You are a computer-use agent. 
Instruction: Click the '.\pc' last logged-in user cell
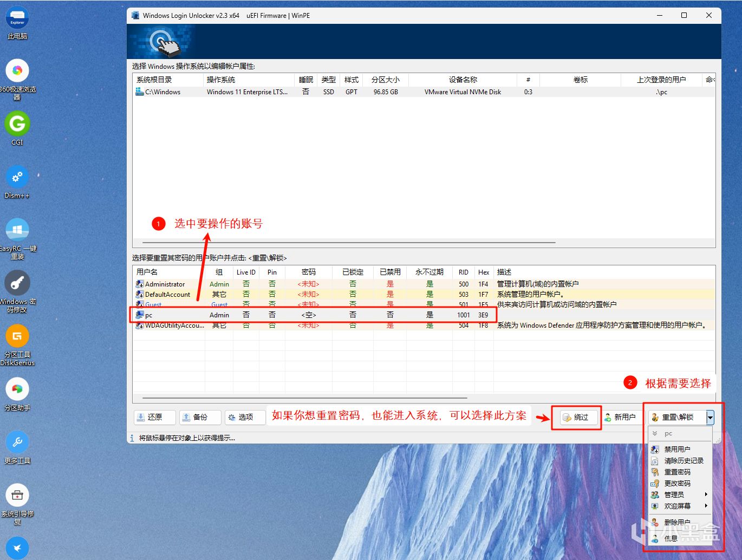click(661, 92)
